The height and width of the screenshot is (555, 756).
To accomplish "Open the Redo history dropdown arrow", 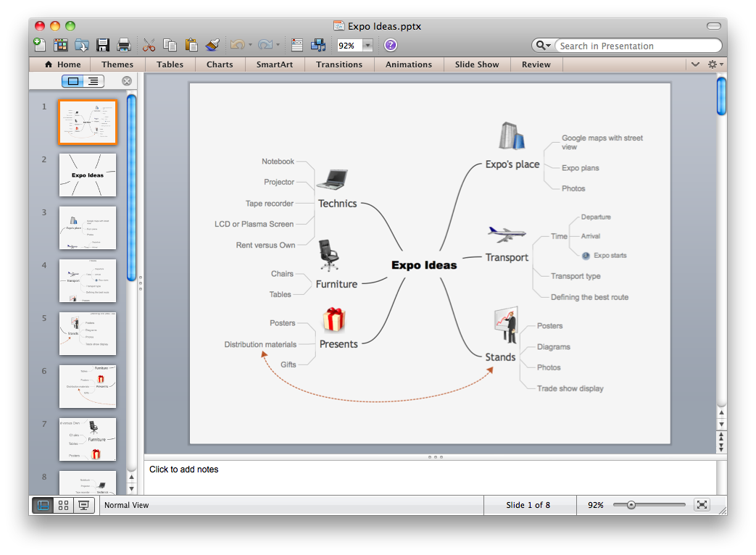I will click(278, 45).
